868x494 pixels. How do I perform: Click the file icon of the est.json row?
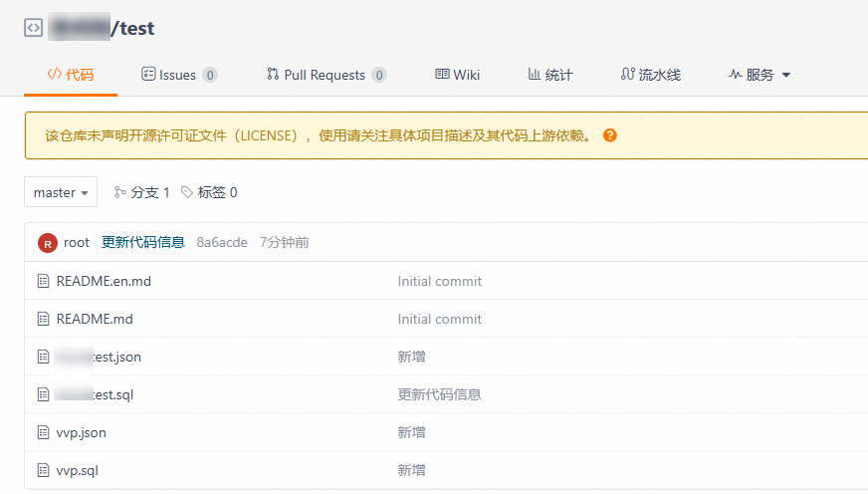pos(43,357)
